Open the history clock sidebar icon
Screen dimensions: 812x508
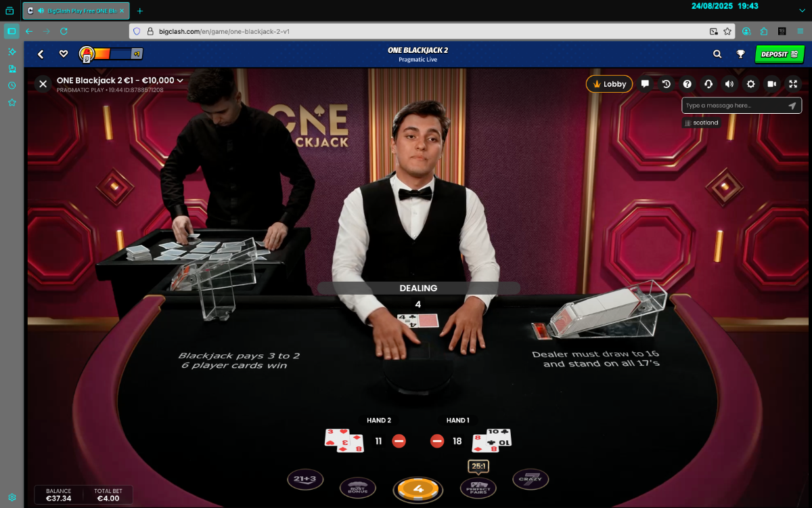click(x=12, y=85)
